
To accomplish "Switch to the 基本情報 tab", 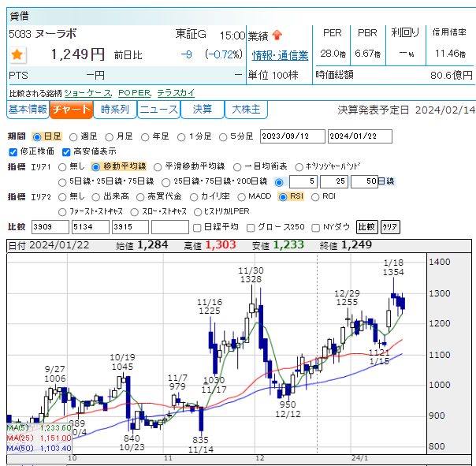I will click(28, 110).
